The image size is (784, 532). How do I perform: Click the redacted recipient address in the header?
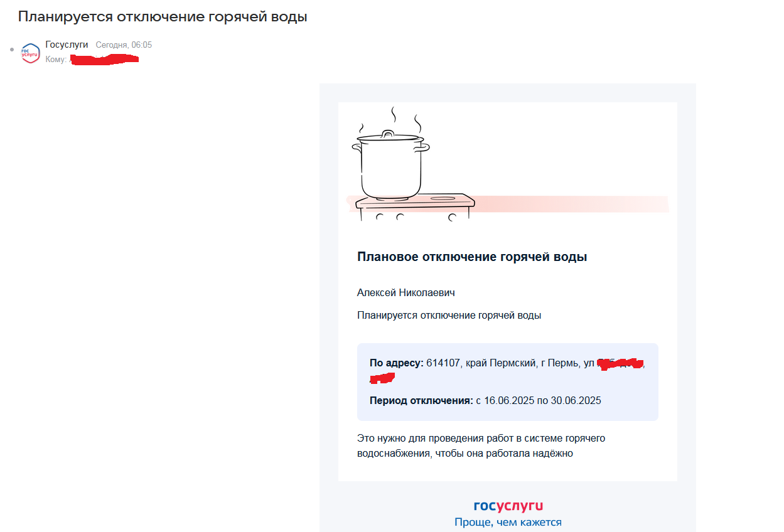[x=104, y=60]
